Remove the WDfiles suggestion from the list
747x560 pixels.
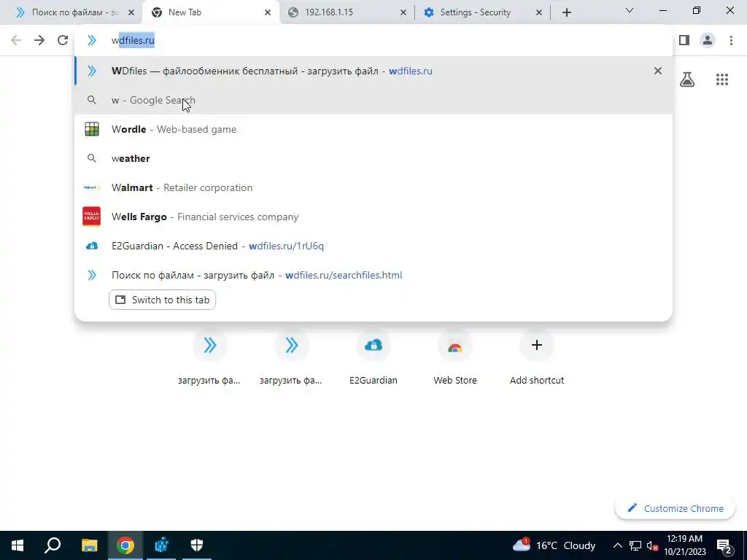657,71
